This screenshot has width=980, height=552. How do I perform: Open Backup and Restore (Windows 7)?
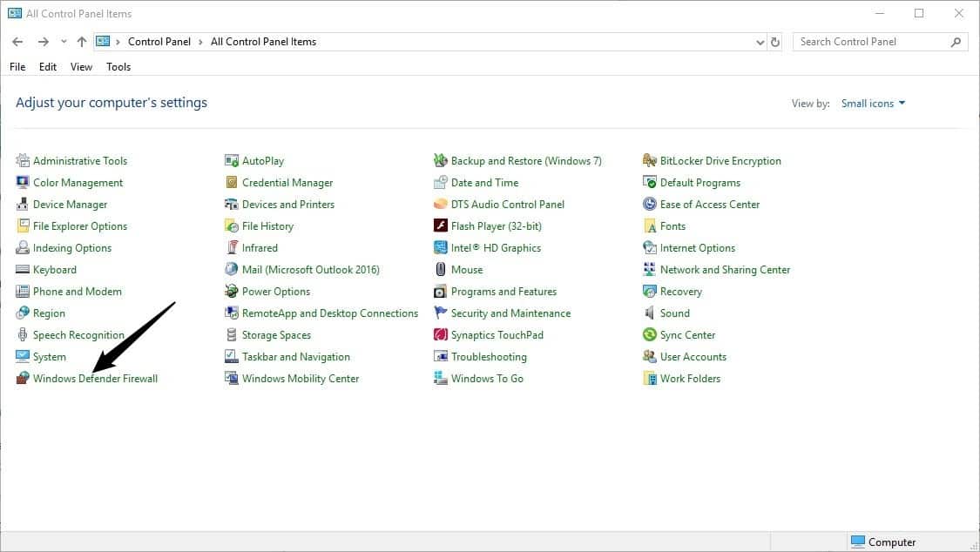[526, 160]
